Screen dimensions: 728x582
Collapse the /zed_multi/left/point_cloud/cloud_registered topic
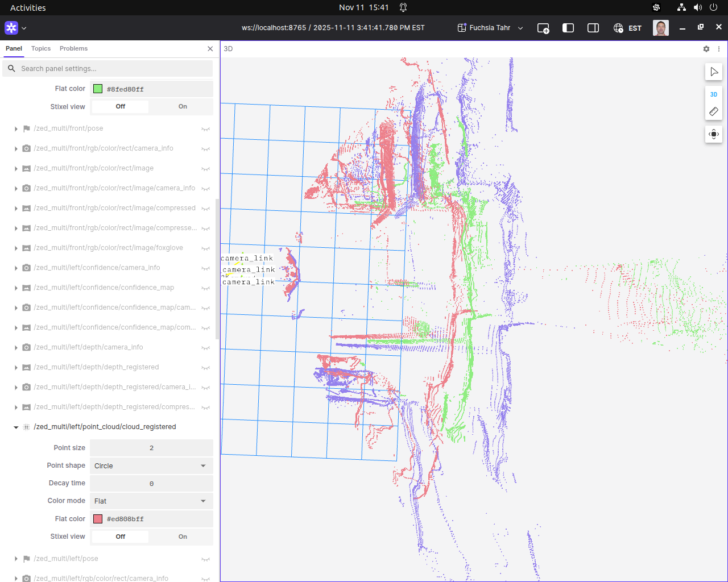click(16, 427)
